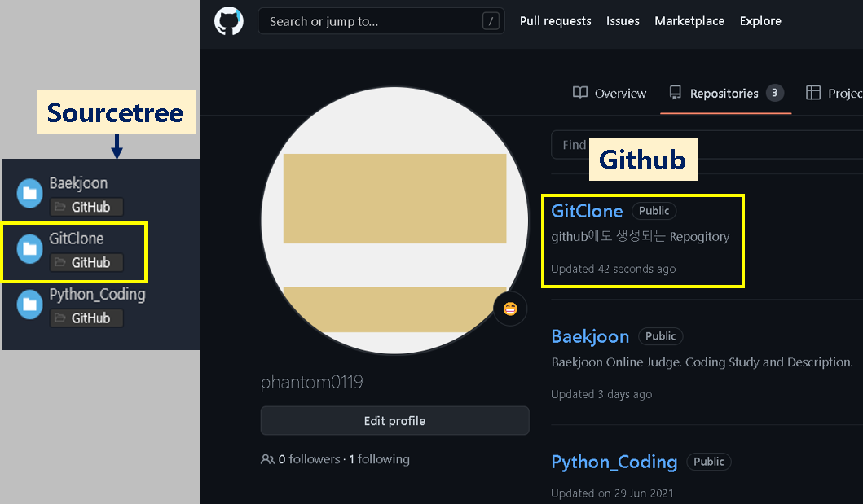
Task: Click the slash shortcut icon in search box
Action: [491, 21]
